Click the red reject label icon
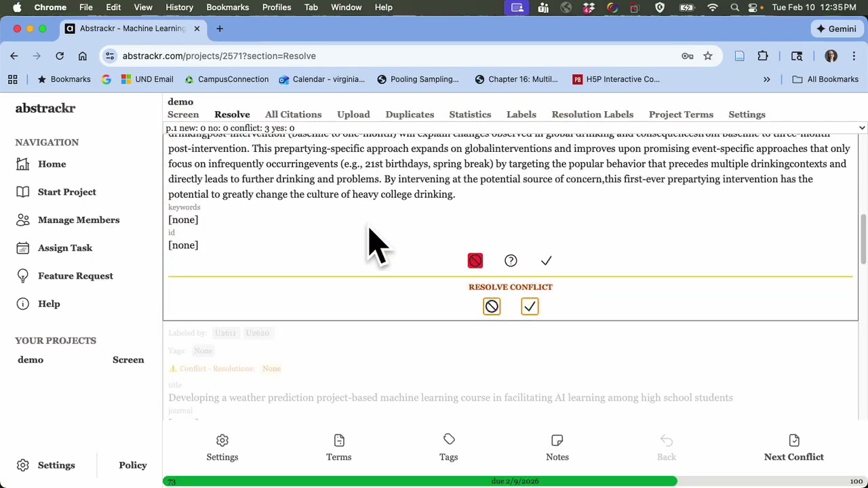The height and width of the screenshot is (488, 868). pyautogui.click(x=475, y=261)
